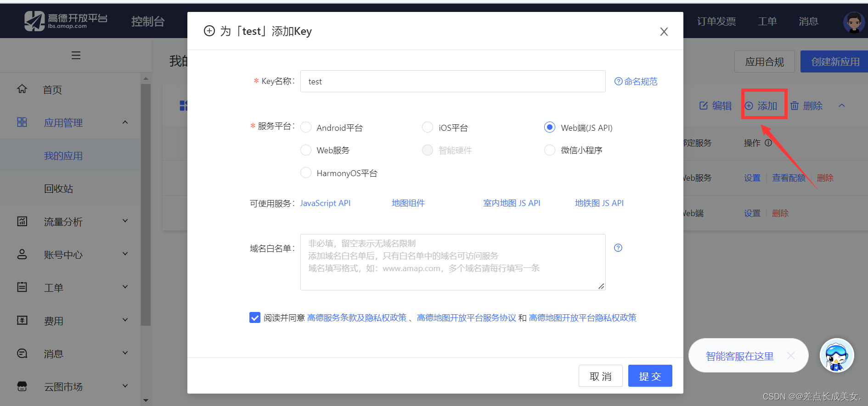Click the 删除 trash icon for the app
Image resolution: width=868 pixels, height=406 pixels.
coord(795,106)
